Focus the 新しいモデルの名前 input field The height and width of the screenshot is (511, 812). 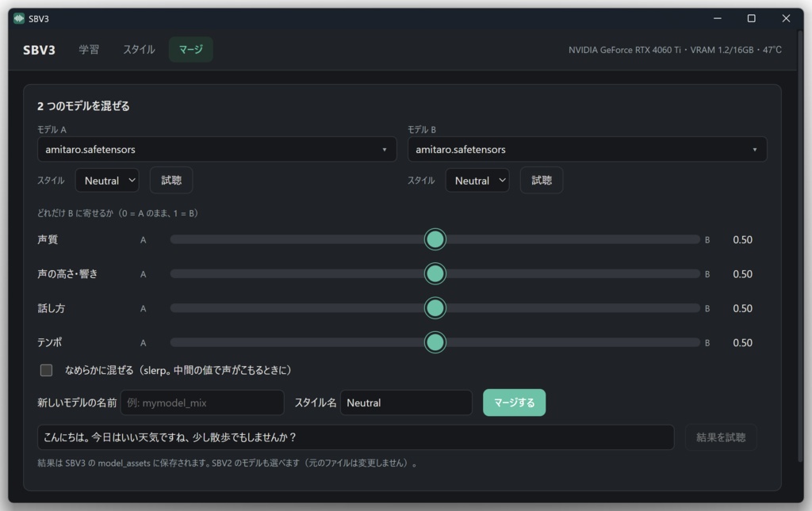pos(202,403)
